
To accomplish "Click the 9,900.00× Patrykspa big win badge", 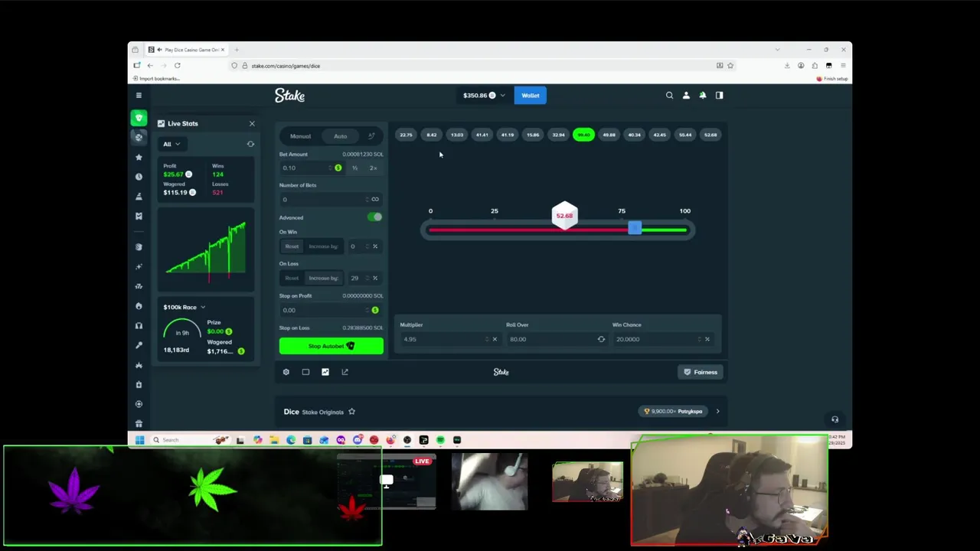I will 673,412.
